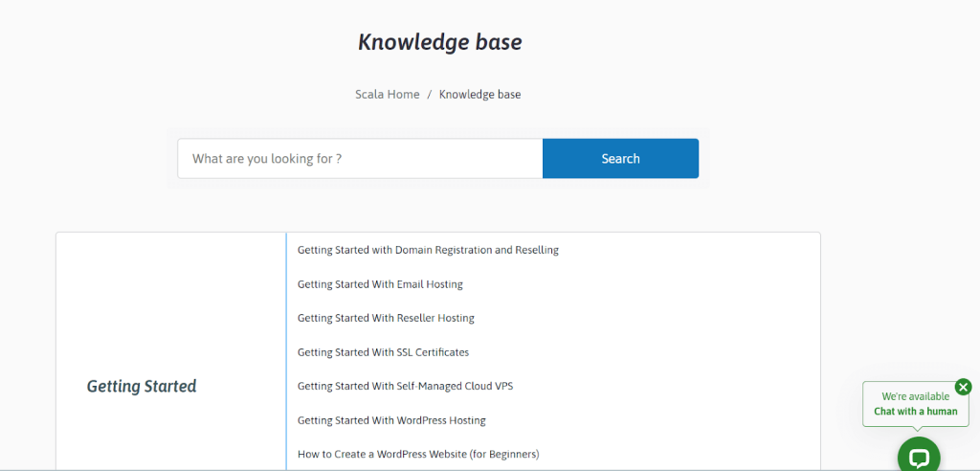Focus the 'What are you looking for' field
This screenshot has width=980, height=471.
[360, 158]
